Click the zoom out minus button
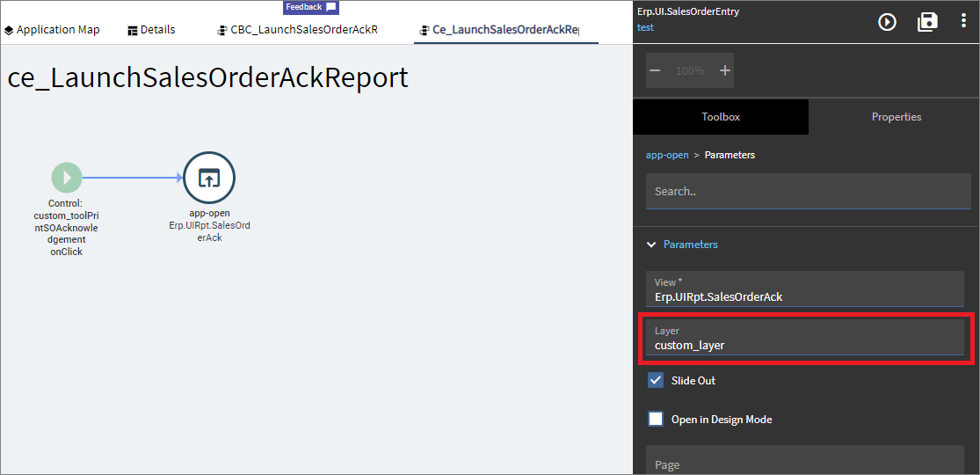Image resolution: width=980 pixels, height=475 pixels. coord(655,70)
